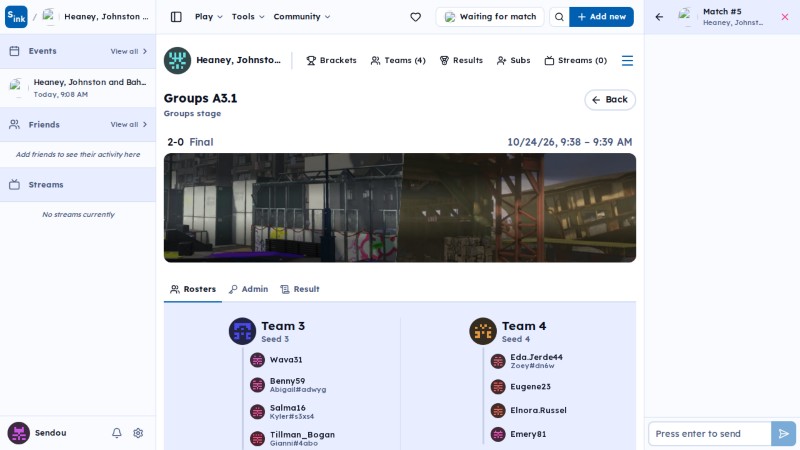Click Salma16 player avatar

258,411
